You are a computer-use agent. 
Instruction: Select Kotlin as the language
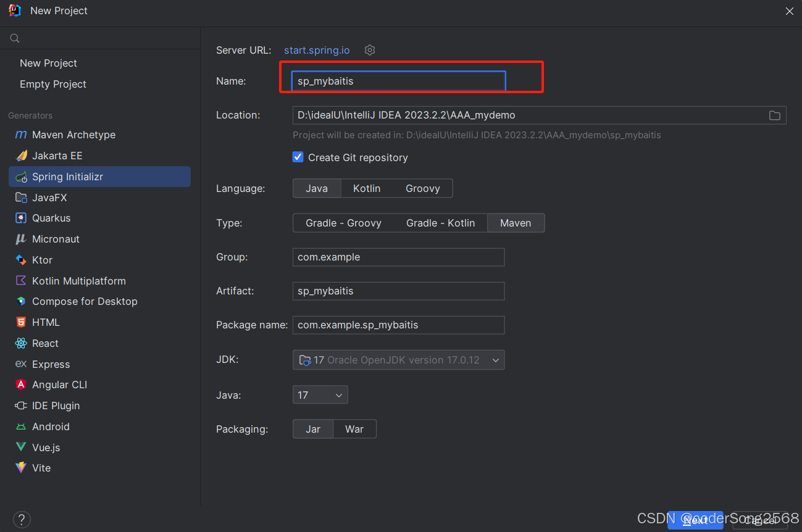367,188
